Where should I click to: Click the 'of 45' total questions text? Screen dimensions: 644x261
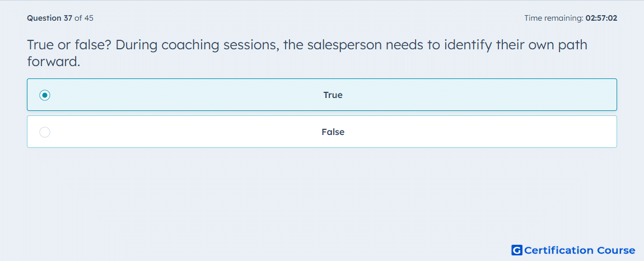(84, 18)
